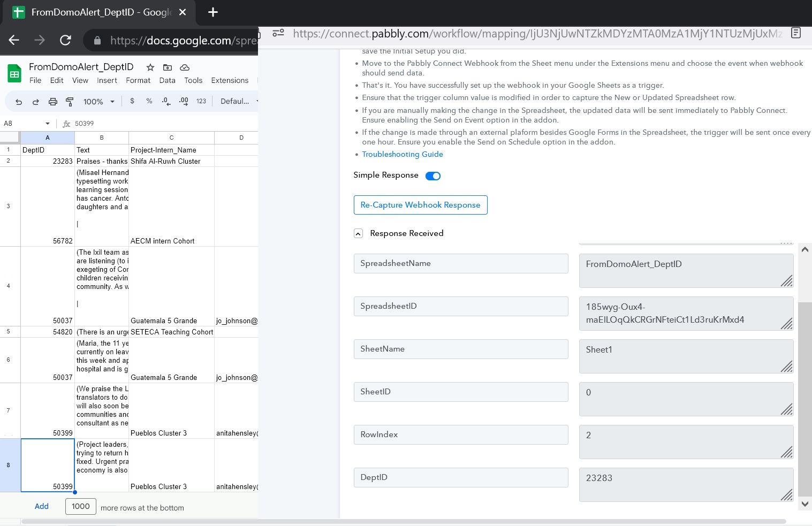Click Re-Capture Webhook Response button
The height and width of the screenshot is (526, 812).
[x=421, y=205]
